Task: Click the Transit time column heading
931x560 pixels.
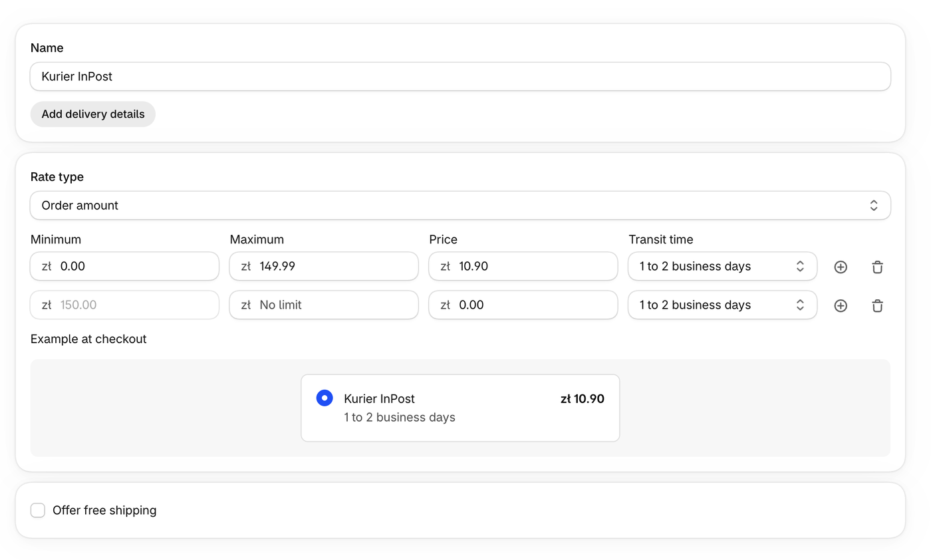Action: [x=661, y=239]
